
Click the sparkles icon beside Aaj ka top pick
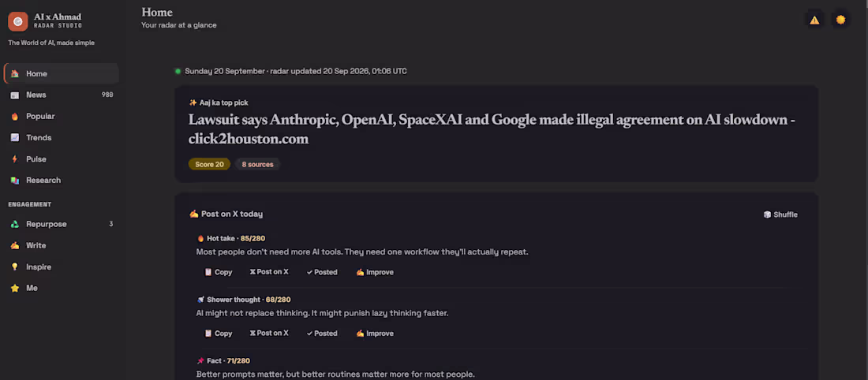pos(193,102)
